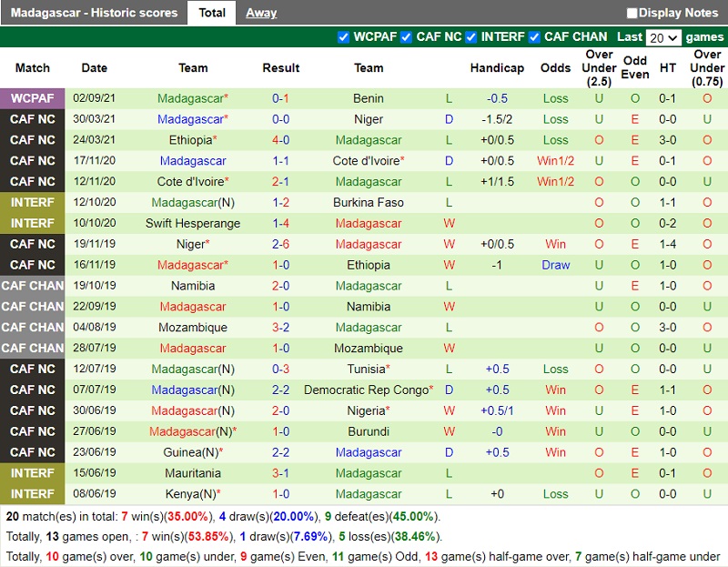Switch to the Away tab
This screenshot has height=567, width=728.
[x=261, y=13]
